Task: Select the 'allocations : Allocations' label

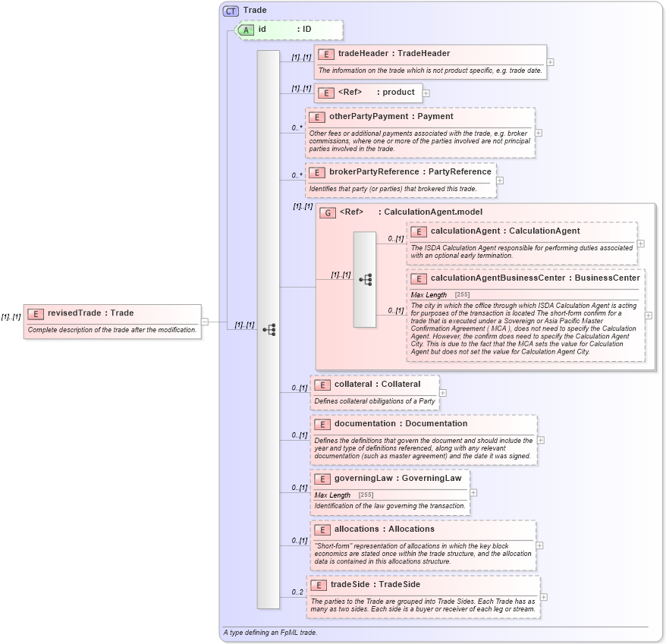Action: (385, 529)
